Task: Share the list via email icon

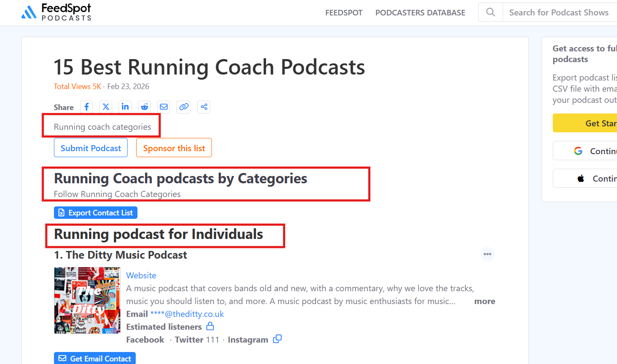Action: point(164,107)
